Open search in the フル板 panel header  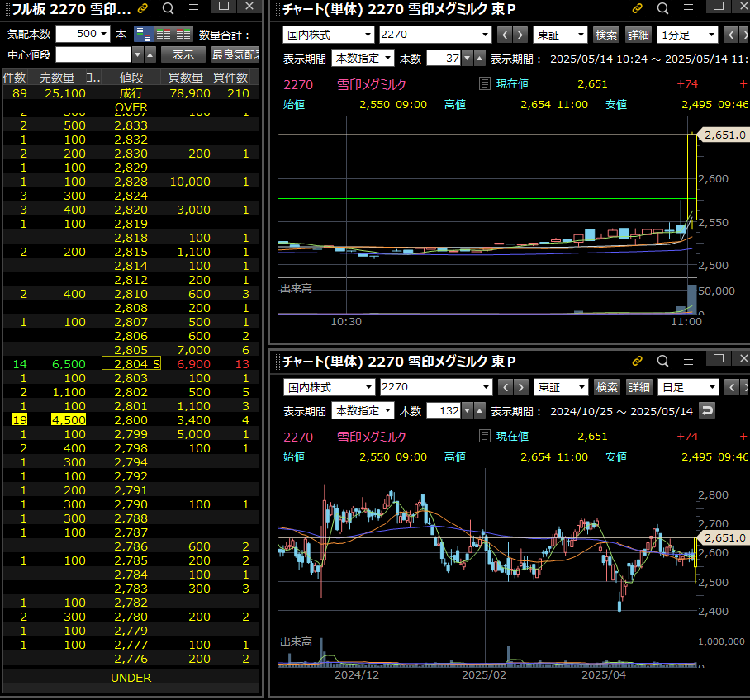click(168, 8)
